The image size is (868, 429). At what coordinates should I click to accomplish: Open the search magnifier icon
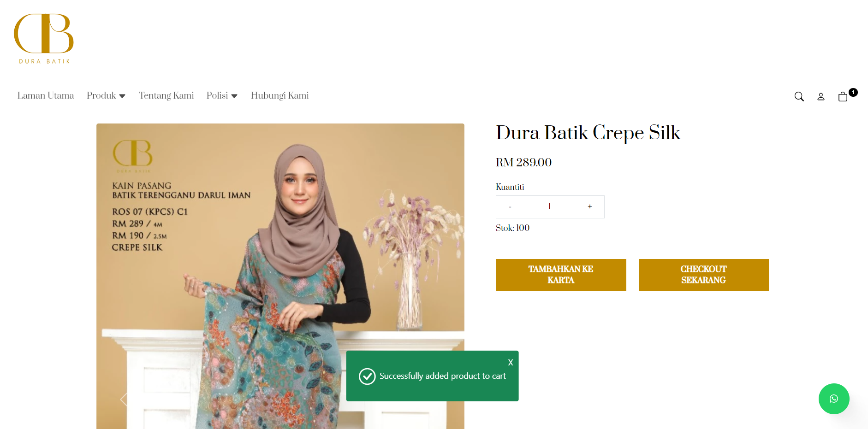799,96
